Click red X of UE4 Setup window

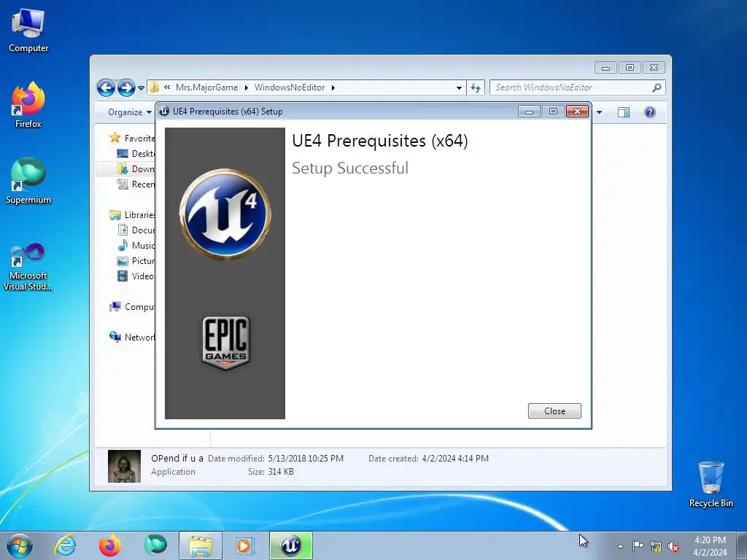[578, 112]
